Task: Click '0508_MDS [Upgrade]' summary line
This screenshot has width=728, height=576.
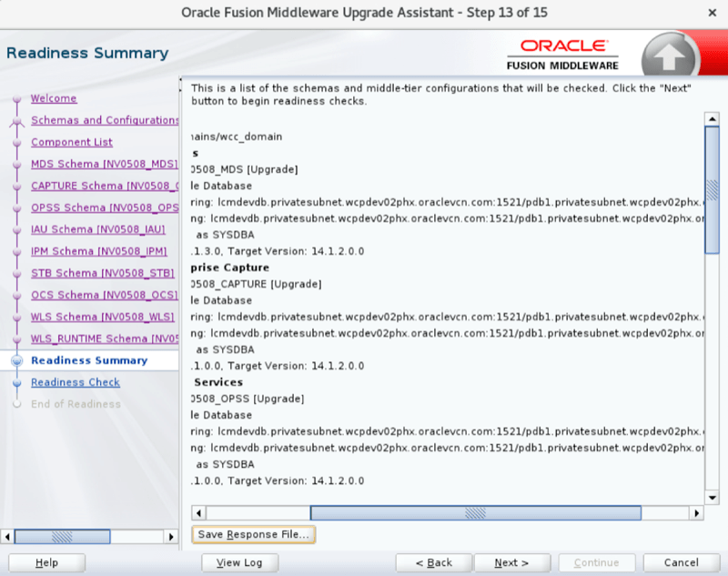Action: 245,169
